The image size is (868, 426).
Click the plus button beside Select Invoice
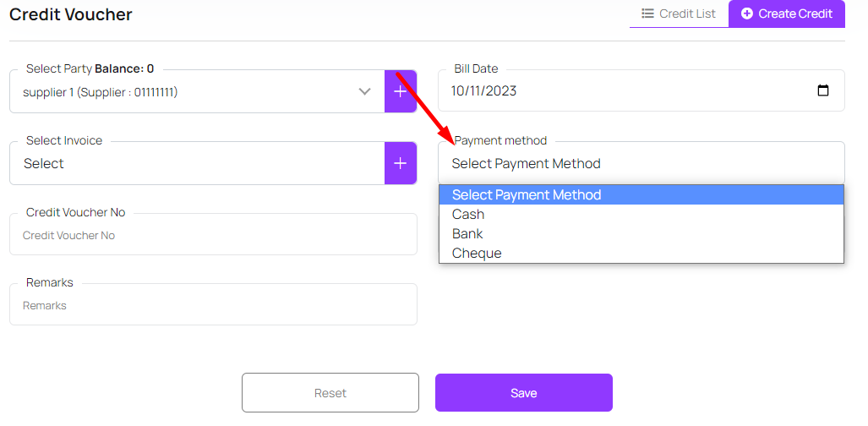click(401, 163)
